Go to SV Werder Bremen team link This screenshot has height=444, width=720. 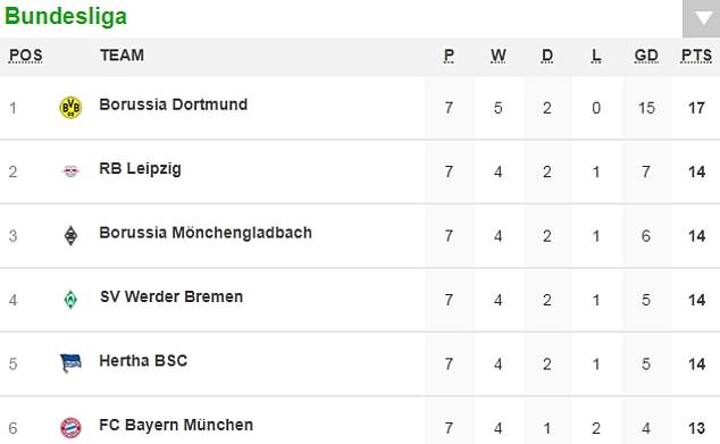(x=171, y=297)
